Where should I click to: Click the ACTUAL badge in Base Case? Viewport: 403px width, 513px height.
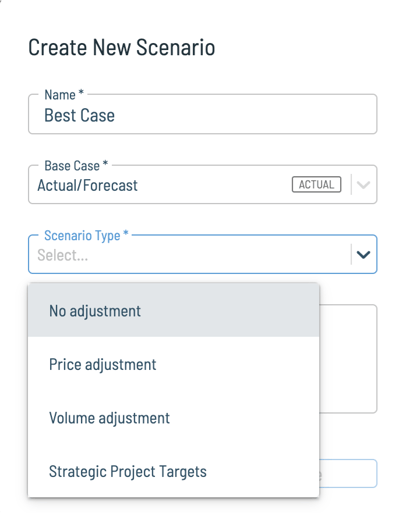[x=316, y=184]
